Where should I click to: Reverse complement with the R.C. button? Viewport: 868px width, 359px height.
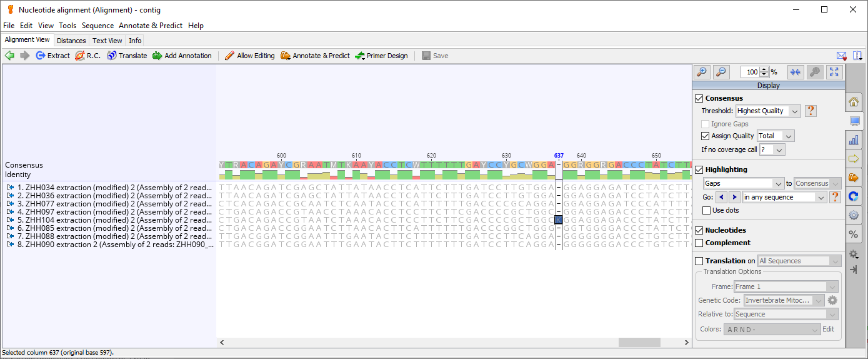point(88,56)
